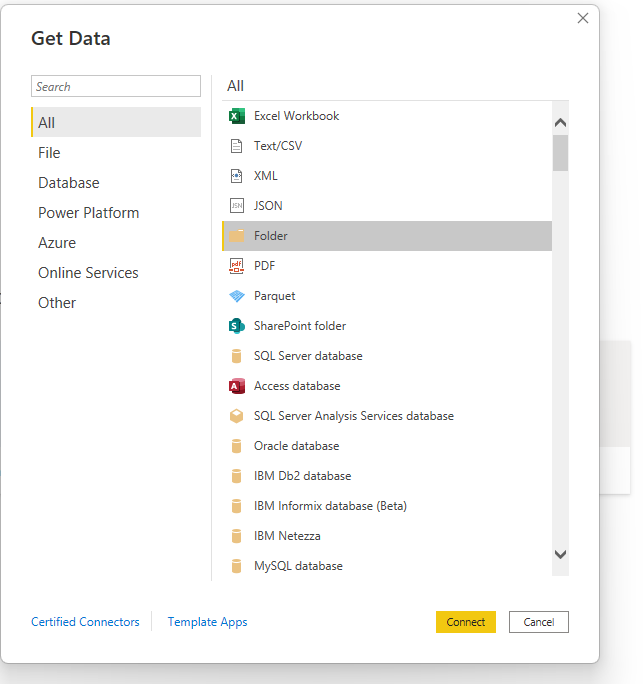Open the Certified Connectors link

[x=86, y=622]
